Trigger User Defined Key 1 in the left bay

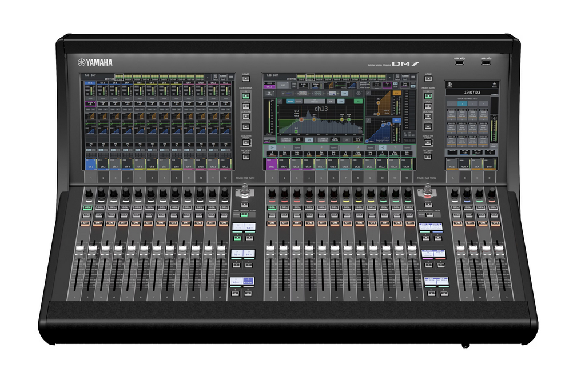pyautogui.click(x=237, y=238)
